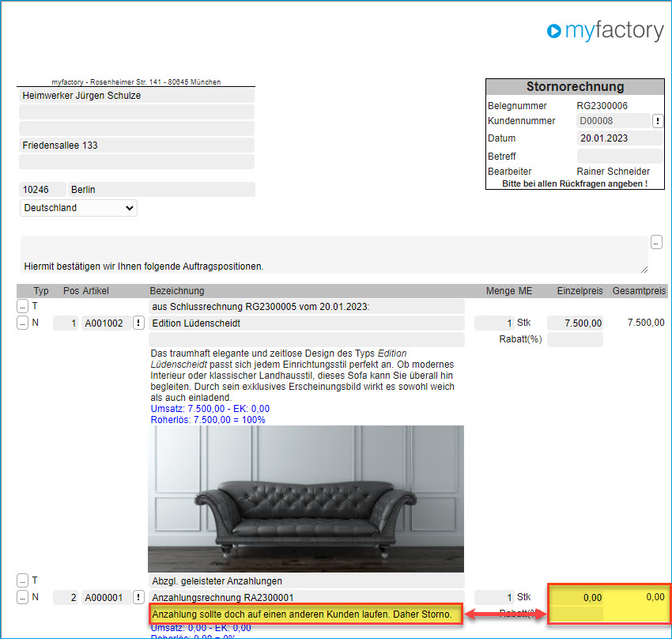Click the 'Gesamtpreis' column header

(x=639, y=291)
